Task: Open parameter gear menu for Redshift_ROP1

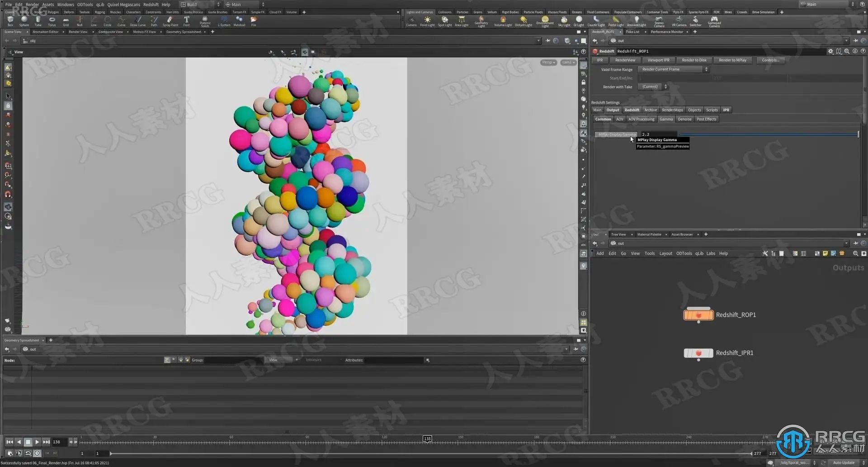Action: pos(830,51)
